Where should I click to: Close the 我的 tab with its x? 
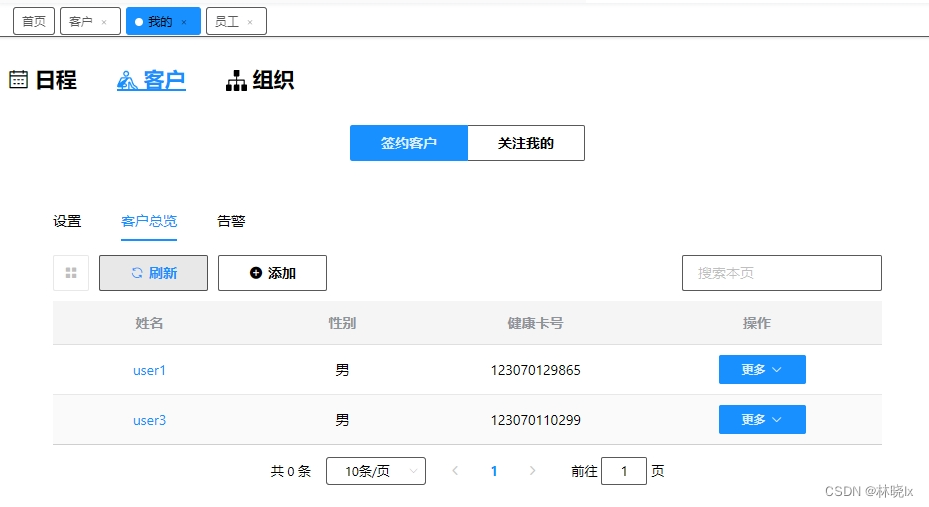point(184,22)
